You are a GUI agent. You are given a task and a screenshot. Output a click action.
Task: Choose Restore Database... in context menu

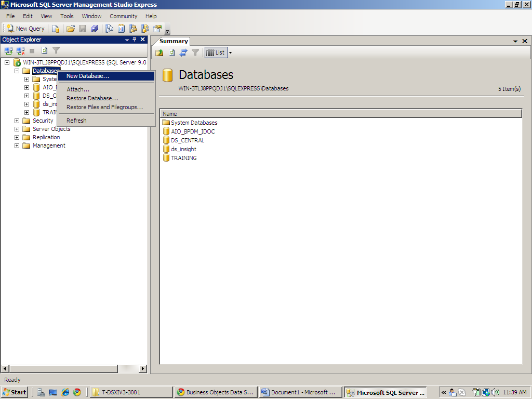pyautogui.click(x=106, y=98)
